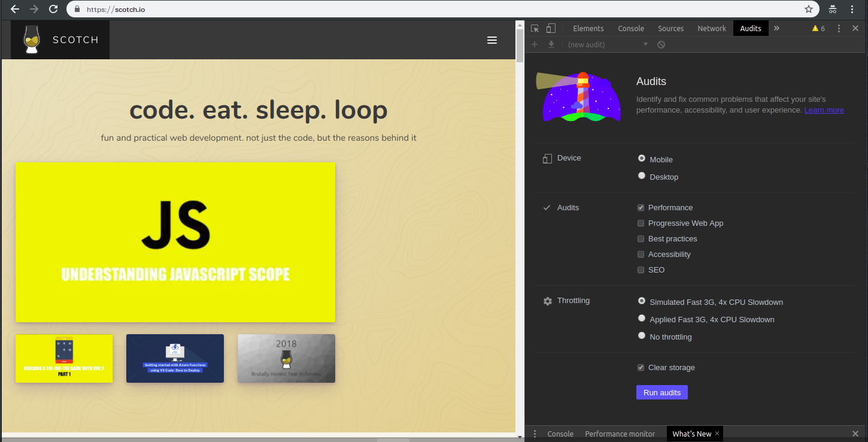
Task: Click the browser reload icon
Action: [53, 9]
